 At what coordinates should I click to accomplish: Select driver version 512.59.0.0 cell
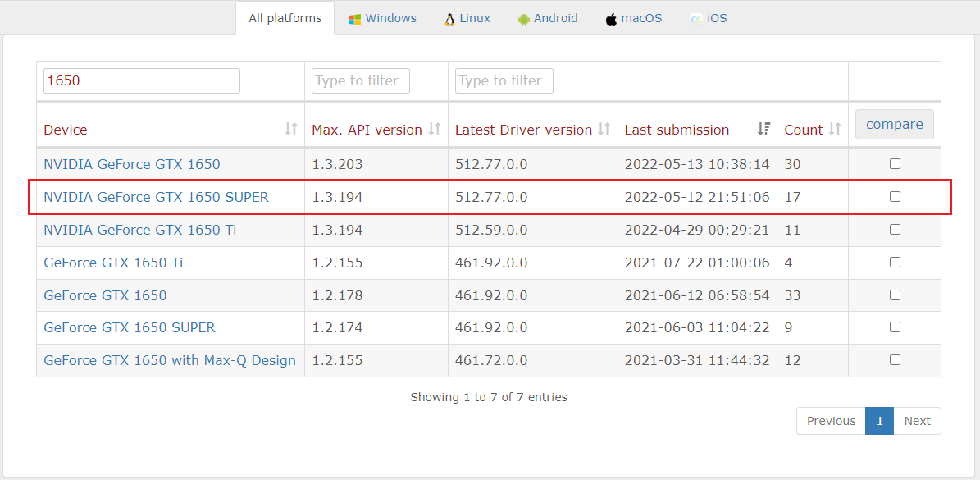click(491, 230)
